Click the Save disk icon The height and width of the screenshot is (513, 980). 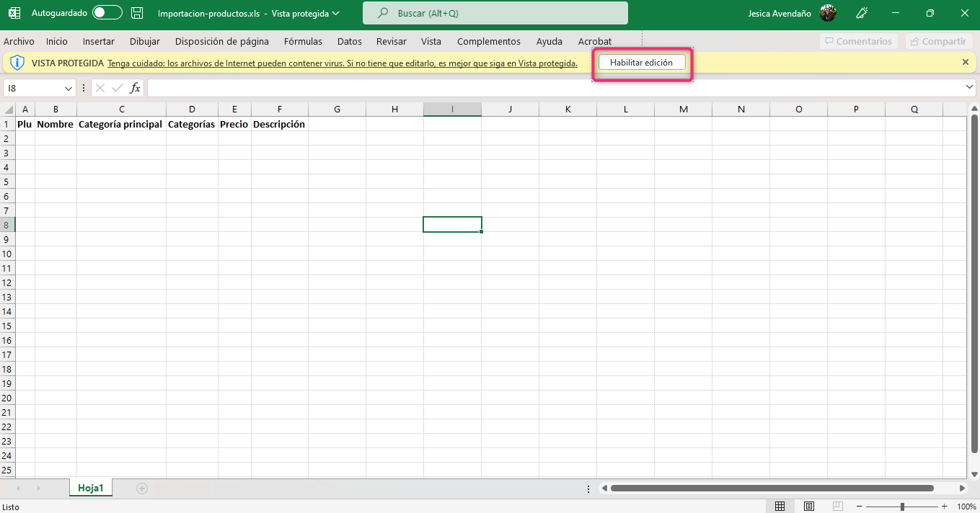(x=137, y=13)
